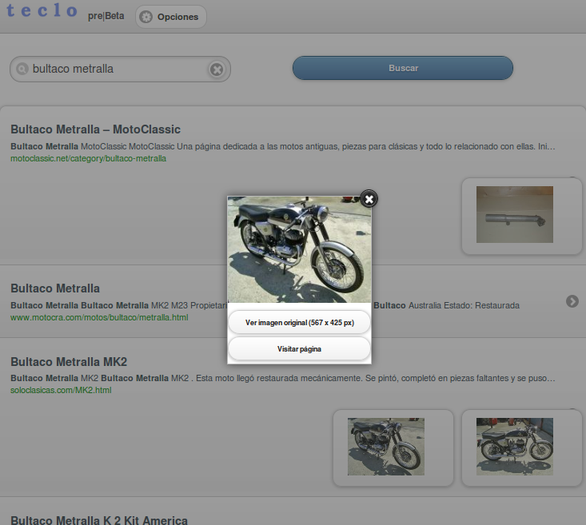Open 'Bultaco Metralla – MotoClassic' result title
Viewport: 586px width, 525px height.
[x=95, y=129]
